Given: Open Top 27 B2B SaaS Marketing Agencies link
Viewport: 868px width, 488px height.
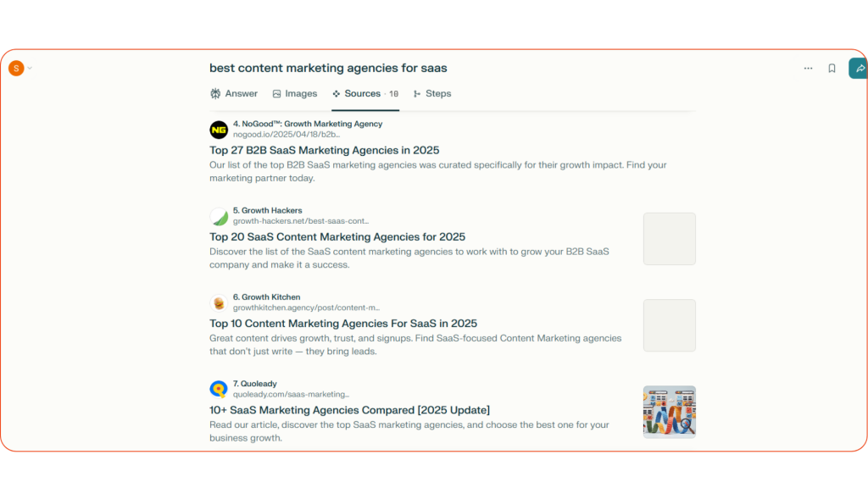Looking at the screenshot, I should click(x=325, y=151).
